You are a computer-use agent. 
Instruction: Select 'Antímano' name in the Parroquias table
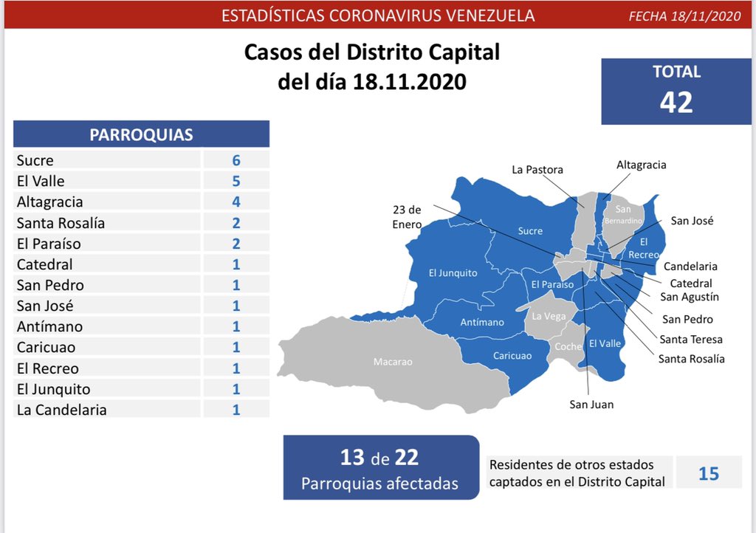click(49, 326)
